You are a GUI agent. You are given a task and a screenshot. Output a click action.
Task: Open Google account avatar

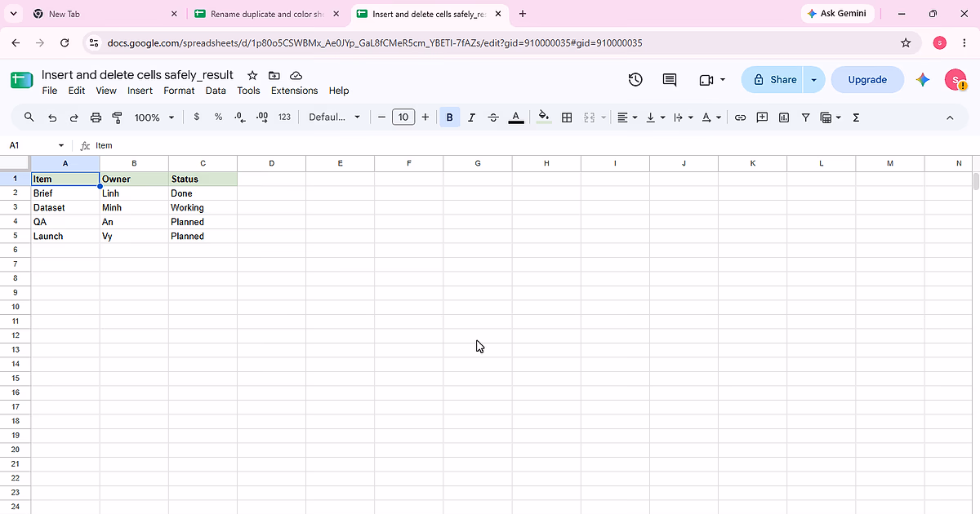pyautogui.click(x=955, y=79)
